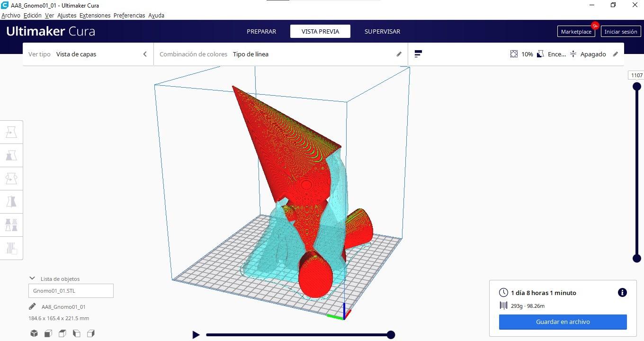
Task: Click the lower handle of layer slider
Action: pyautogui.click(x=637, y=258)
